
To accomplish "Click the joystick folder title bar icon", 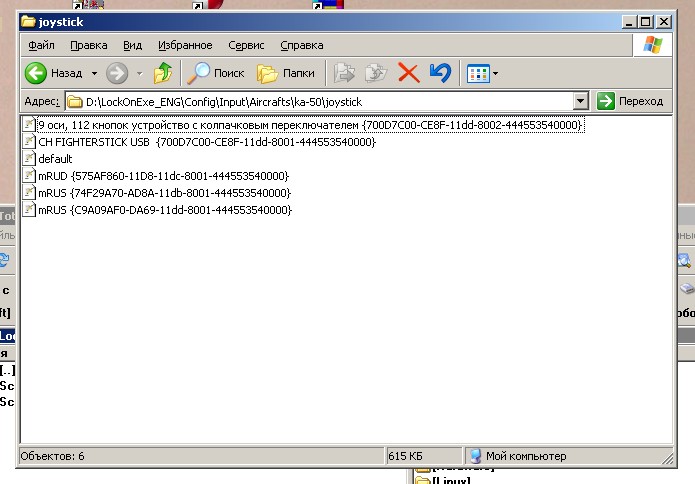I will [28, 21].
